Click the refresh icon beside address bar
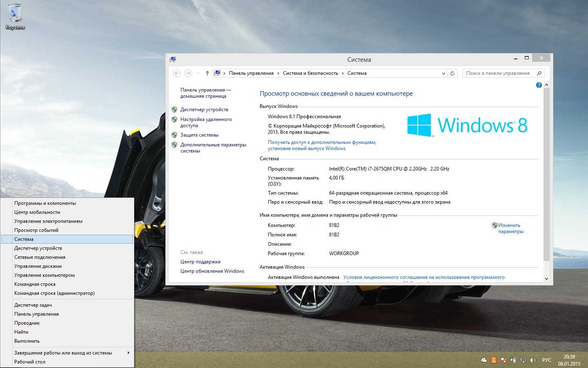This screenshot has width=588, height=368. 452,74
